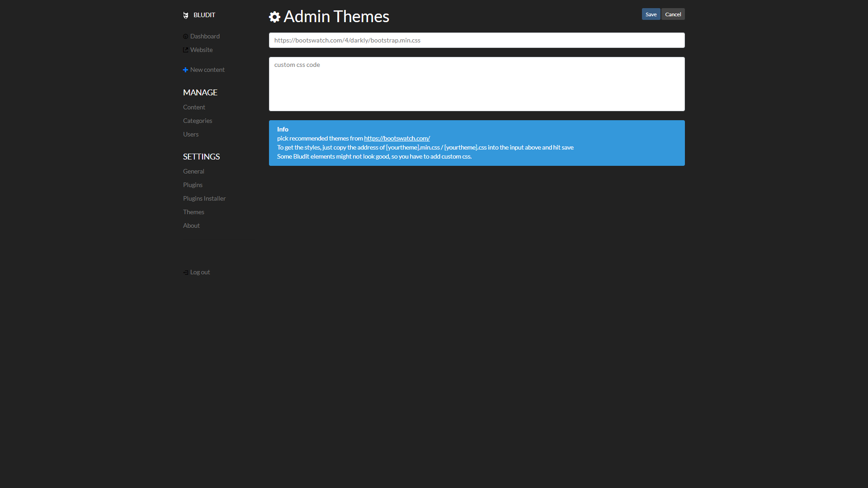Screen dimensions: 868x488
Task: Click the Cancel button
Action: pos(673,14)
